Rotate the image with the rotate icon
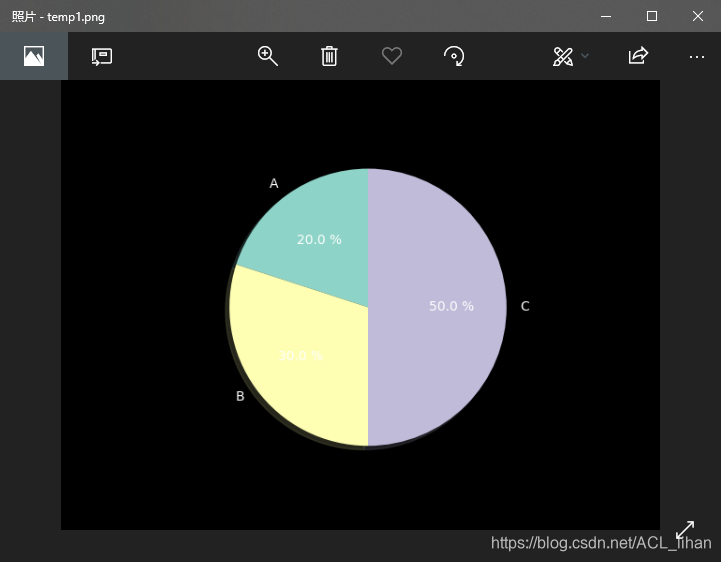The height and width of the screenshot is (562, 721). (x=454, y=56)
